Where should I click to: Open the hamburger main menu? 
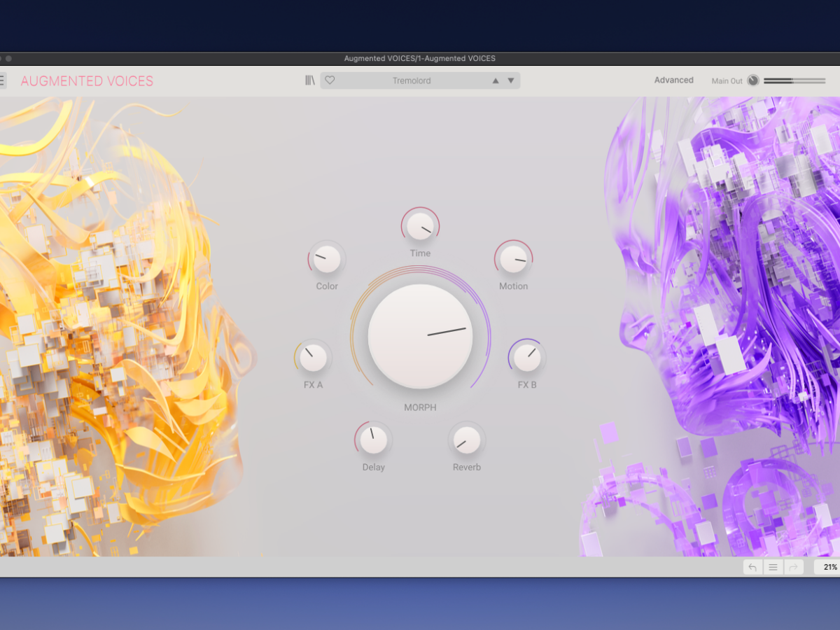point(2,80)
